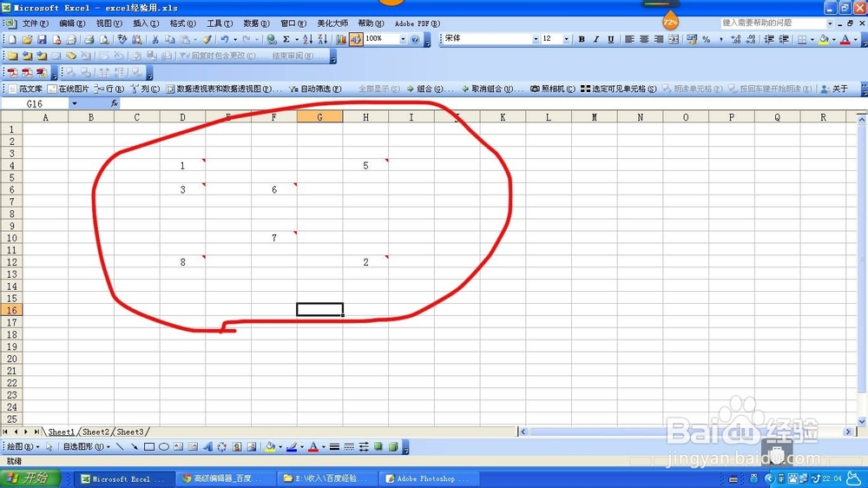Sort ascending with the A-Z icon
The width and height of the screenshot is (868, 488).
coord(308,39)
